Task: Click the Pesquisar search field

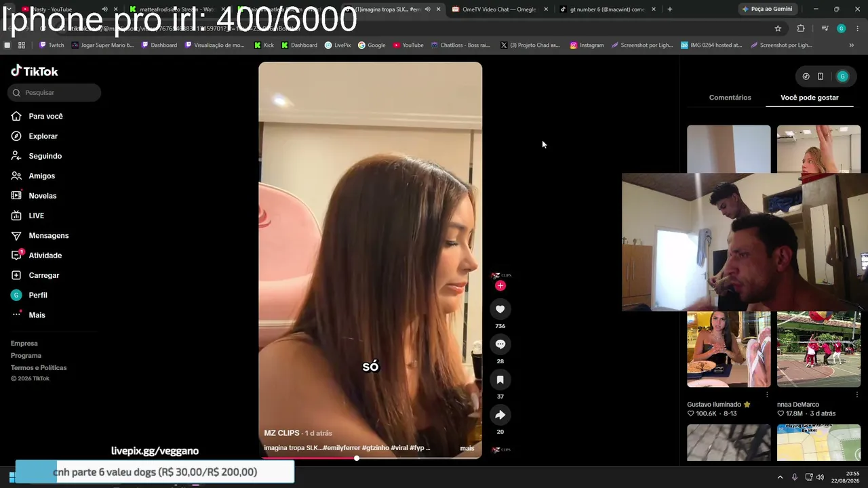Action: [54, 93]
